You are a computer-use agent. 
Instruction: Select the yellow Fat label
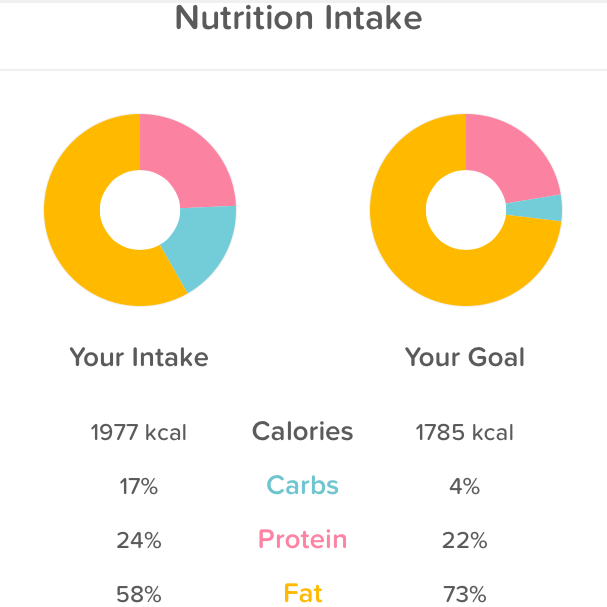coord(302,594)
